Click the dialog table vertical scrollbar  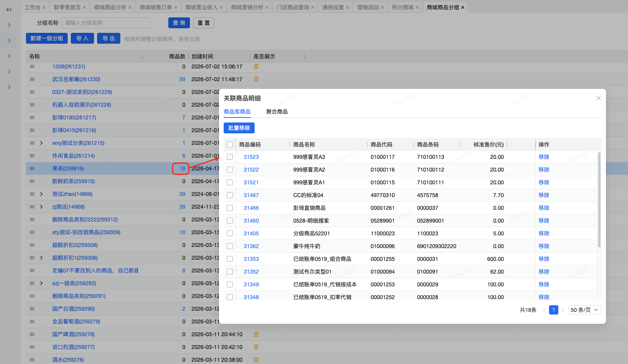click(x=599, y=200)
